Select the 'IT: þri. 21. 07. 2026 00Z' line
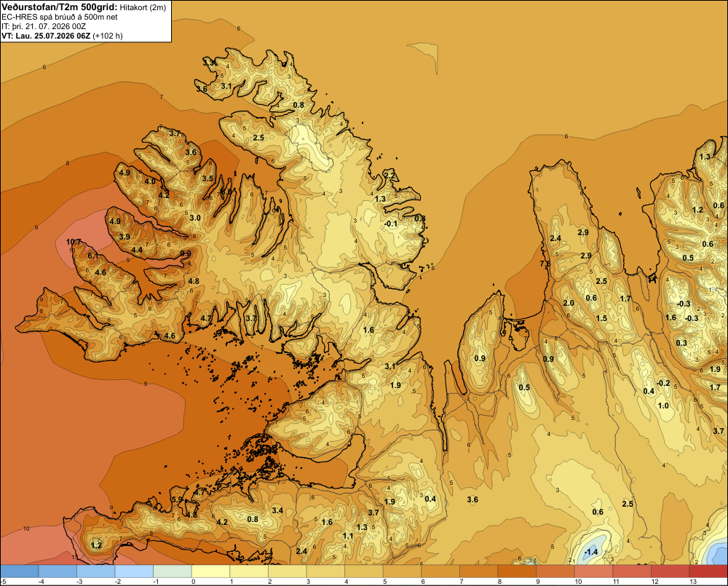 pos(44,26)
